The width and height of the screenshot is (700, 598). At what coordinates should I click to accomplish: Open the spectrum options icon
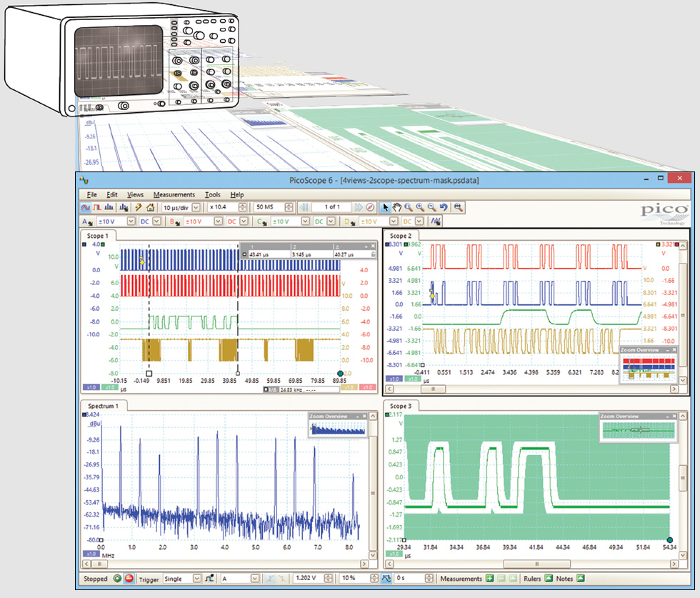coord(124,208)
